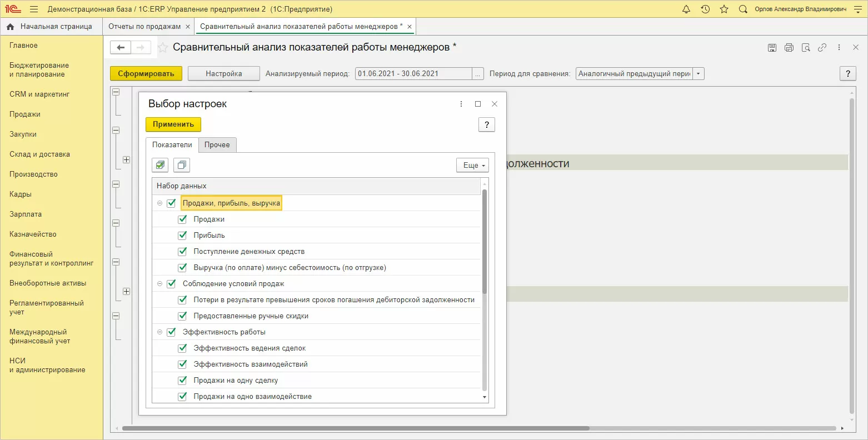Close the report form with X icon
Image resolution: width=868 pixels, height=440 pixels.
856,48
